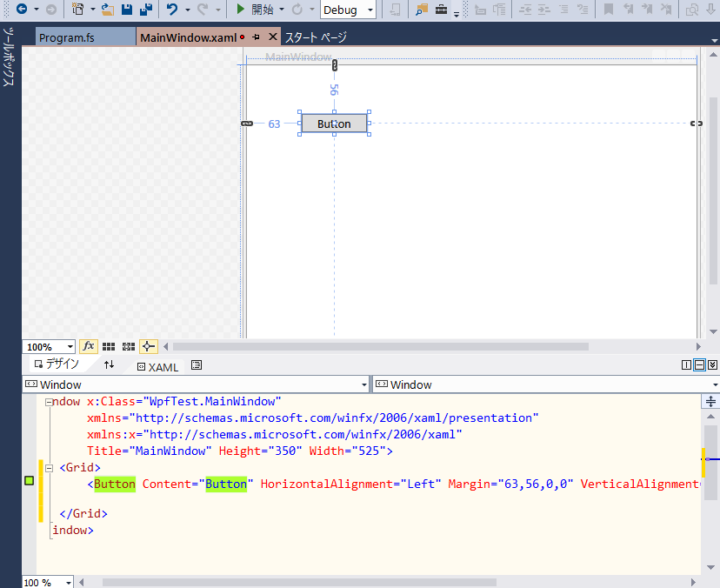Save the current file with the floppy icon

(127, 10)
